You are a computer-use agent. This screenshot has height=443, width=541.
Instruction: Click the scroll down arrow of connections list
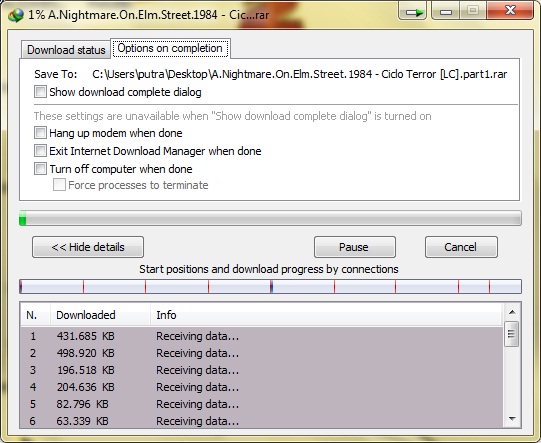click(x=512, y=419)
